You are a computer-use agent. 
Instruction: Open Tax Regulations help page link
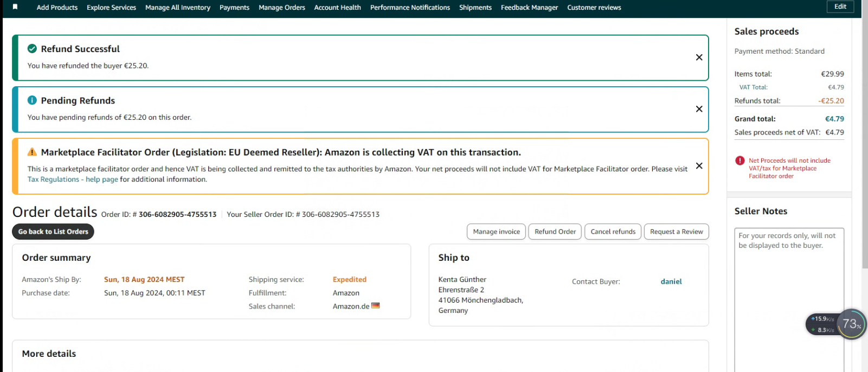[73, 179]
